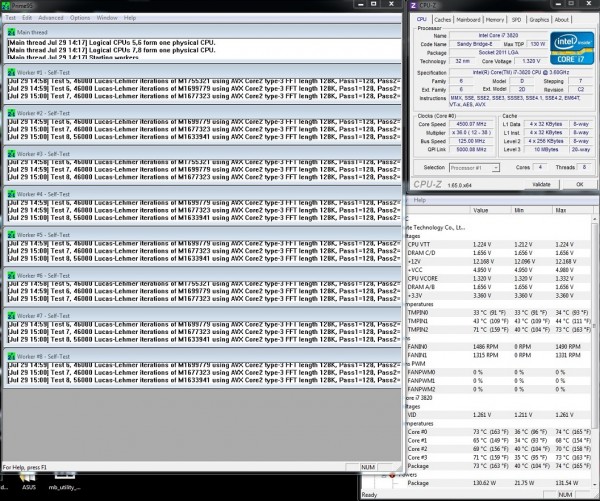
Task: Click the Worker #6 Self-Test icon
Action: point(11,275)
